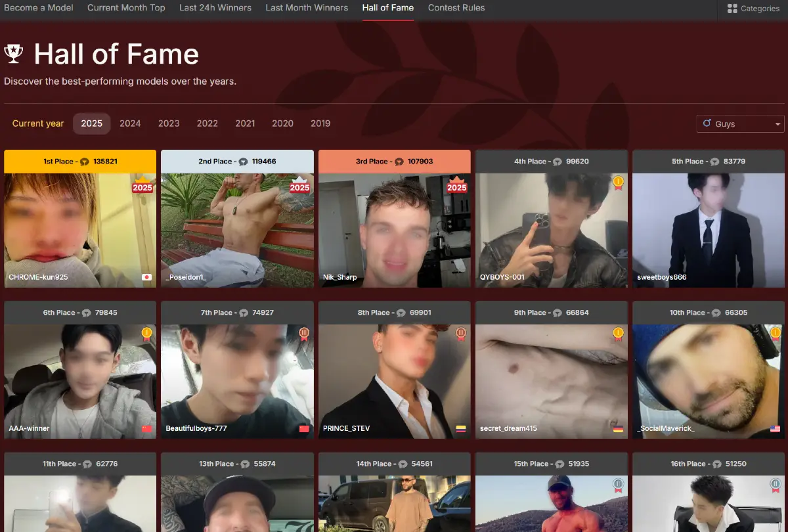The image size is (788, 532).
Task: Click Colombia flag on PRINCE_STEV card
Action: click(462, 429)
